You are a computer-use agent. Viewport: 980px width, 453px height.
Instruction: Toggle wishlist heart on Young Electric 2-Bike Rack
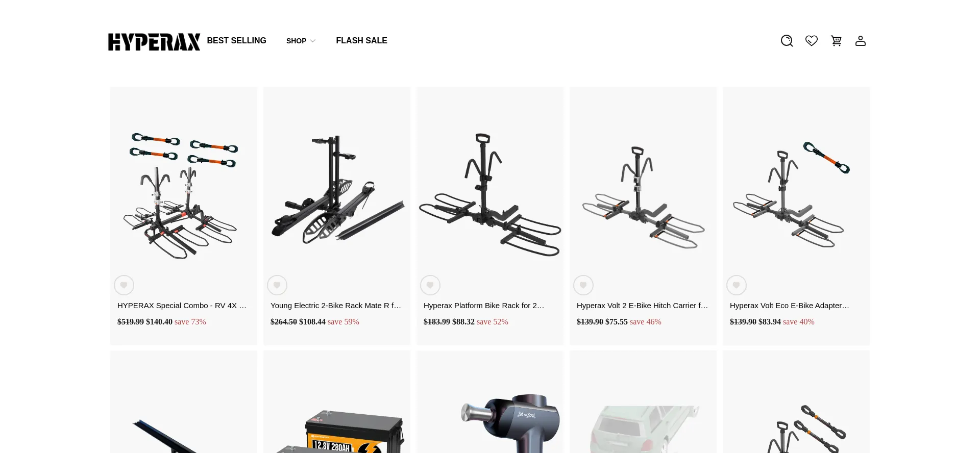click(277, 285)
